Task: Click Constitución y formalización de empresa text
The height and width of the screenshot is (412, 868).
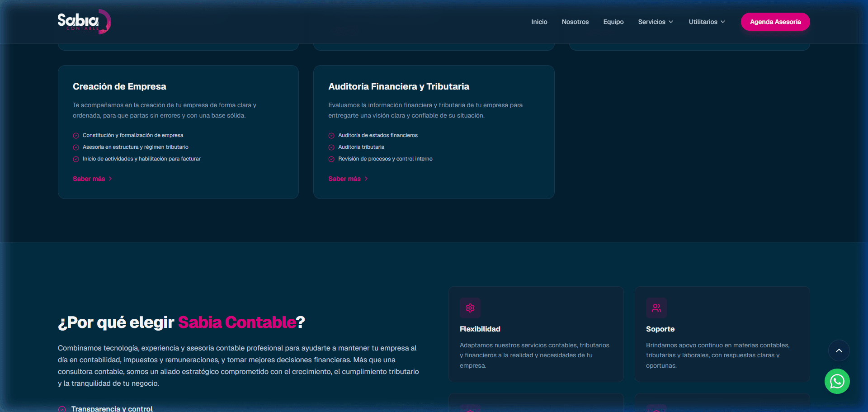Action: (133, 135)
